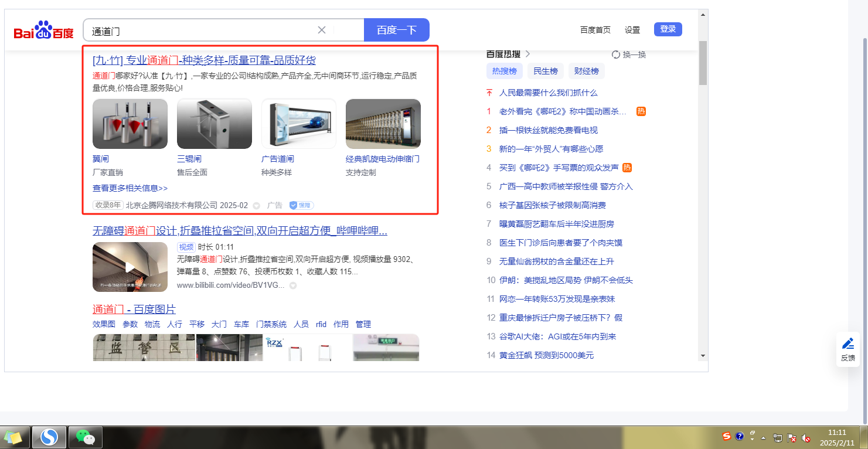868x449 pixels.
Task: Switch to the 财经榜 tab
Action: point(586,72)
